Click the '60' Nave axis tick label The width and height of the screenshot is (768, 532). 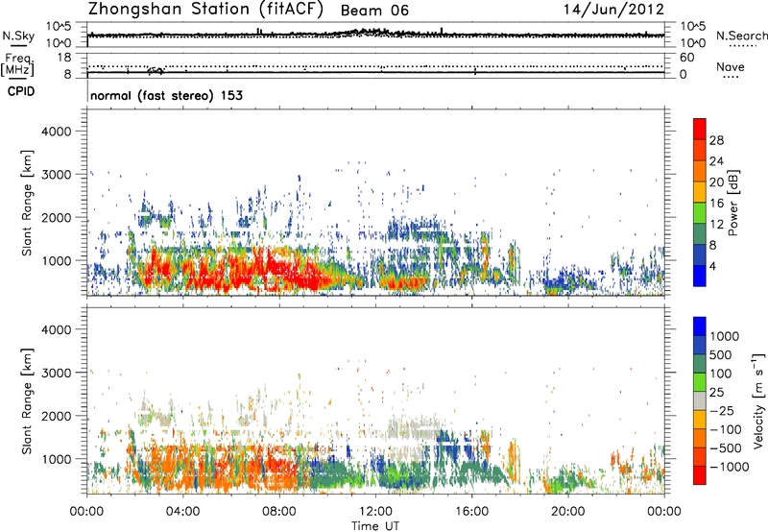[686, 58]
